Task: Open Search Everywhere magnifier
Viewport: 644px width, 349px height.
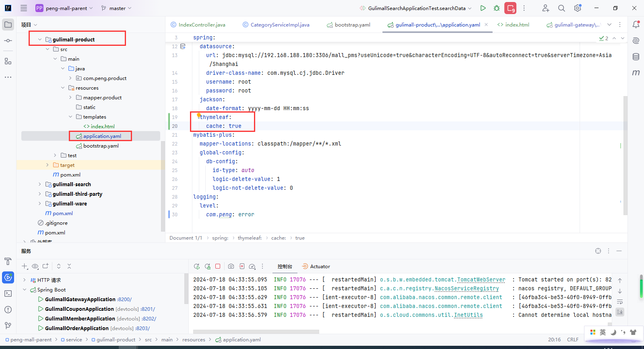Action: [561, 8]
